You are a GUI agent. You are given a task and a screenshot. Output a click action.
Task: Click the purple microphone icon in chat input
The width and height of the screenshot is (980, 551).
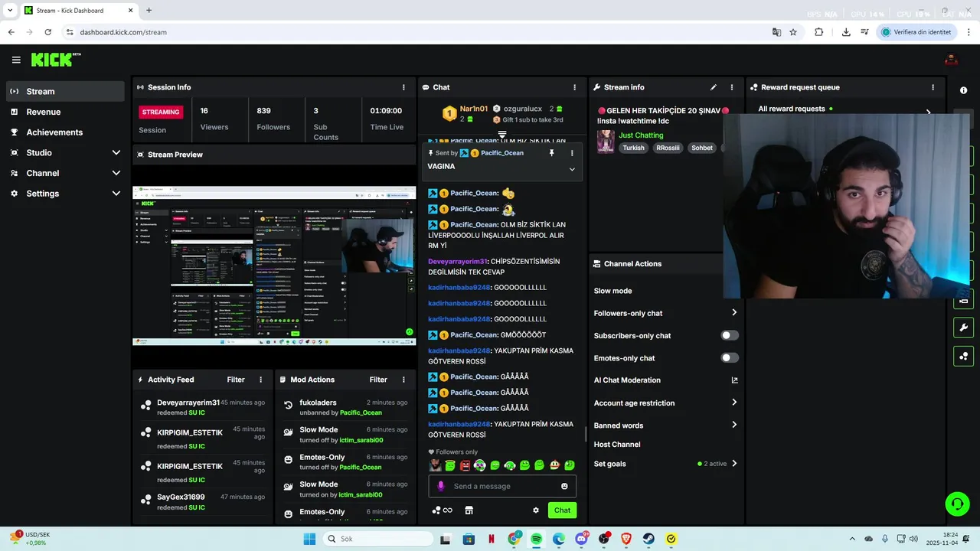[x=440, y=486]
